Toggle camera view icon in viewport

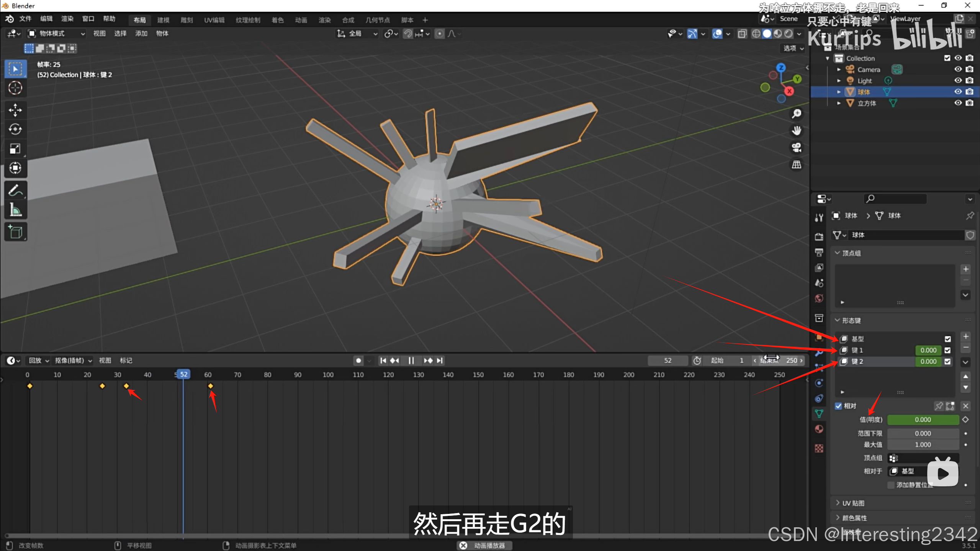click(797, 148)
